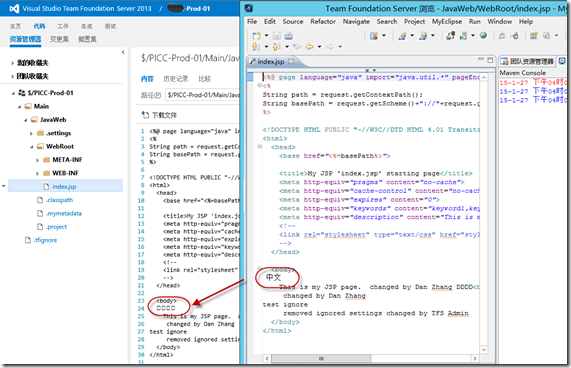Expand 我的收藏夹 in TFS tree
571x368 pixels.
(12, 63)
